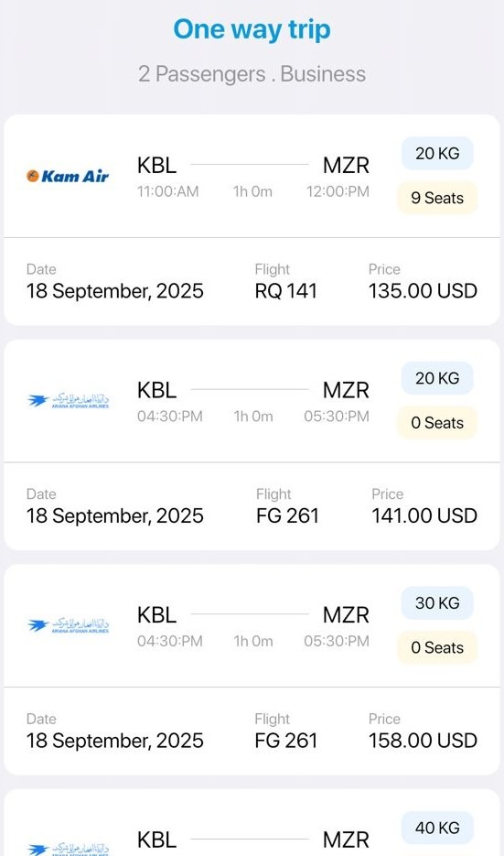Tap the Kam Air airline logo
The width and height of the screenshot is (504, 856).
click(68, 176)
